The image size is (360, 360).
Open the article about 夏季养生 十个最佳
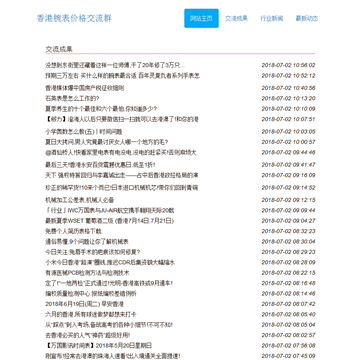tap(101, 109)
